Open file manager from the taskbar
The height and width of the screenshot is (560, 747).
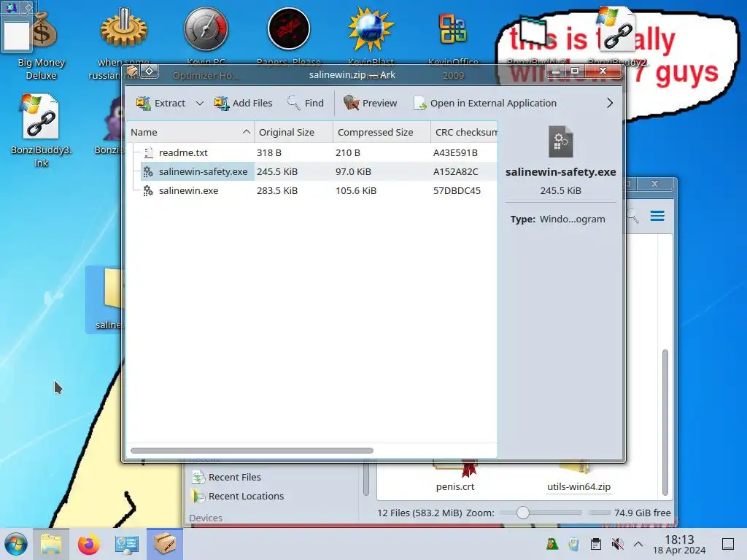[x=51, y=544]
